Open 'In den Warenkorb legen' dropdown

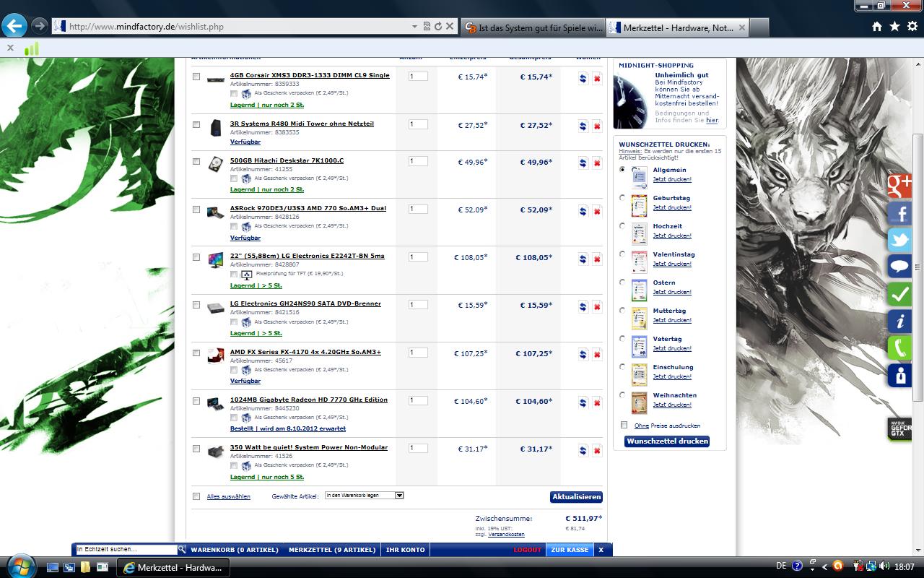coord(364,496)
